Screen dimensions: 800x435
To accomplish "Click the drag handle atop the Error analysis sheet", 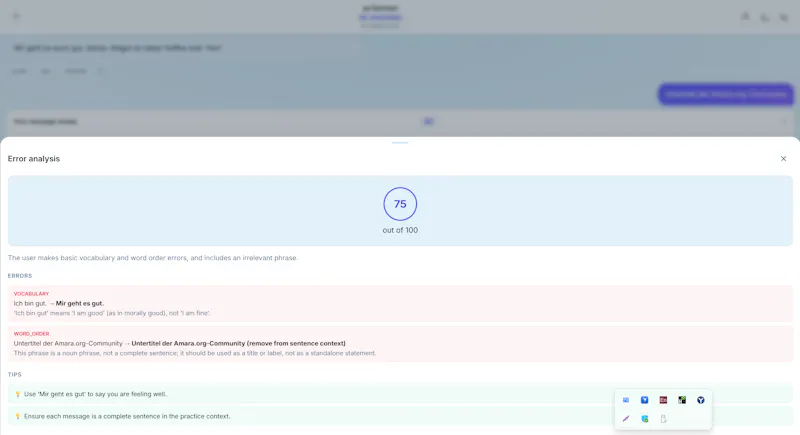I will point(400,143).
